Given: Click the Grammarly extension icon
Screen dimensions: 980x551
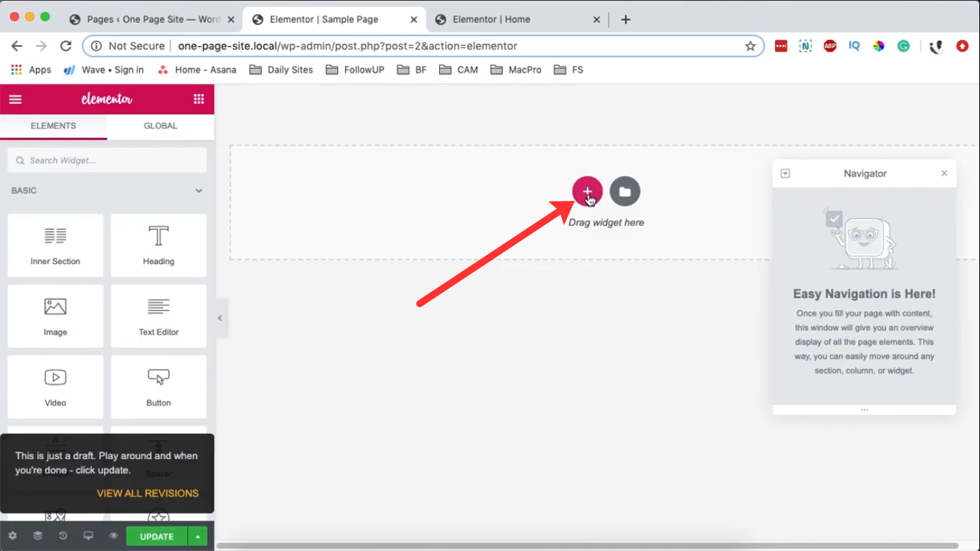Looking at the screenshot, I should [x=904, y=46].
